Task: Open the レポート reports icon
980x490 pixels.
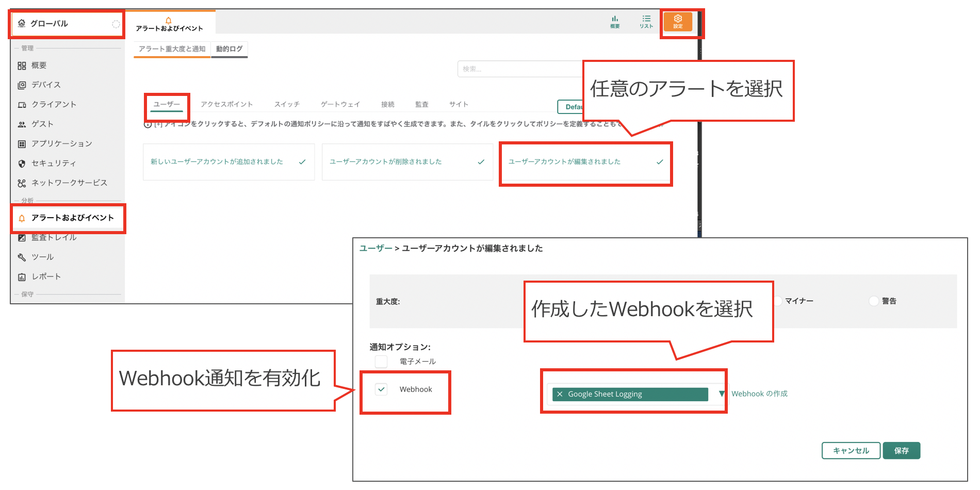Action: pyautogui.click(x=22, y=277)
